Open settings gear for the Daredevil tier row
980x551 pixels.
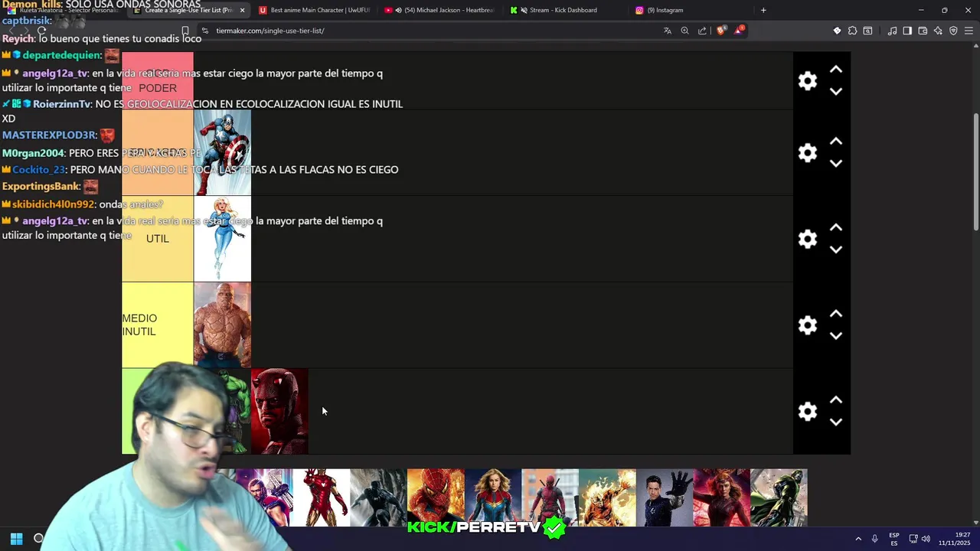pos(807,412)
